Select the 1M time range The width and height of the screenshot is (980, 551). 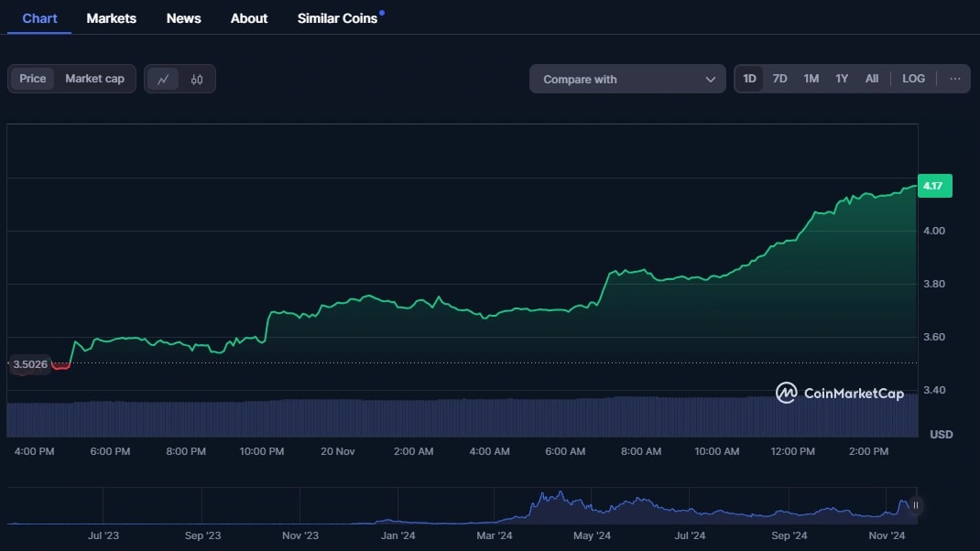click(811, 79)
